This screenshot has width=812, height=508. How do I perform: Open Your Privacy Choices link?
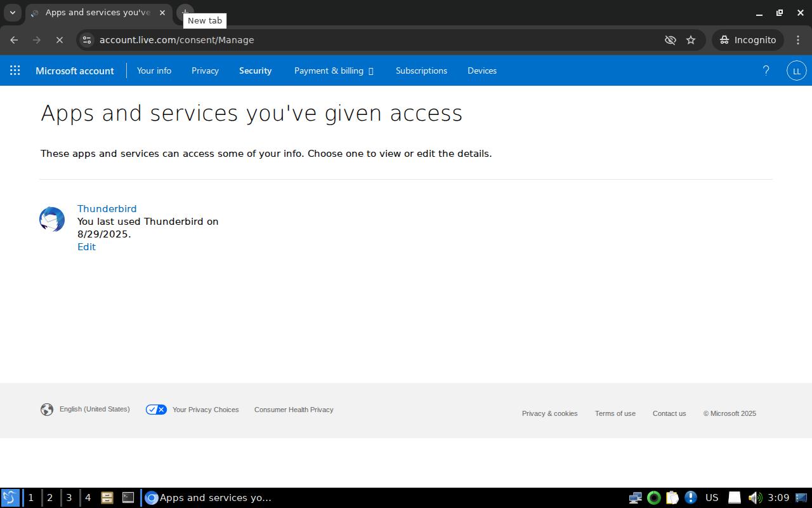(206, 410)
